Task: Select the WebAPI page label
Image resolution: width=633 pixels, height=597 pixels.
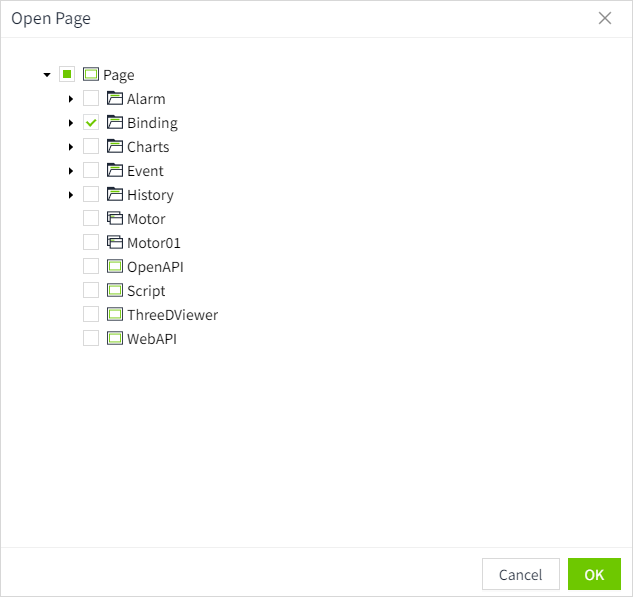Action: [152, 339]
